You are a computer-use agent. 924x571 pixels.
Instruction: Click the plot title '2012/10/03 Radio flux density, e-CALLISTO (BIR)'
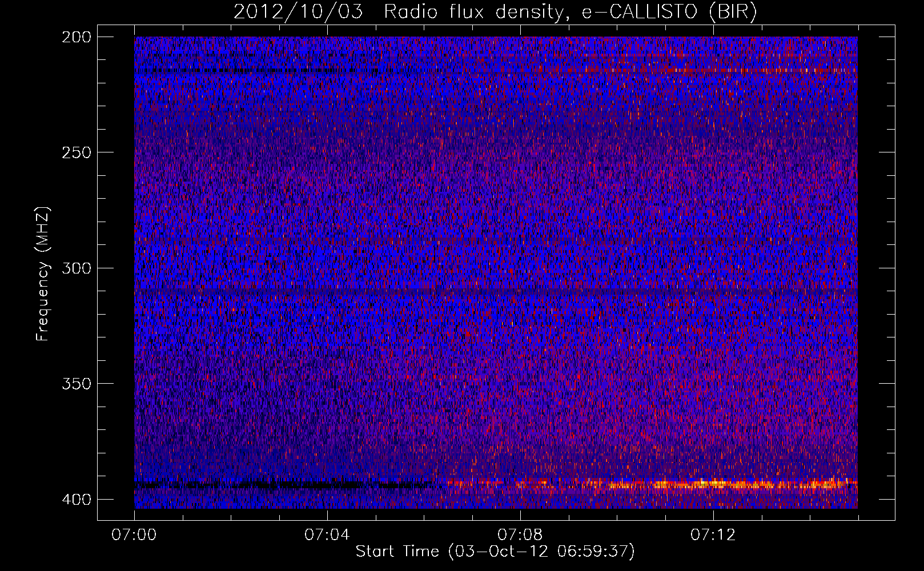tap(495, 12)
